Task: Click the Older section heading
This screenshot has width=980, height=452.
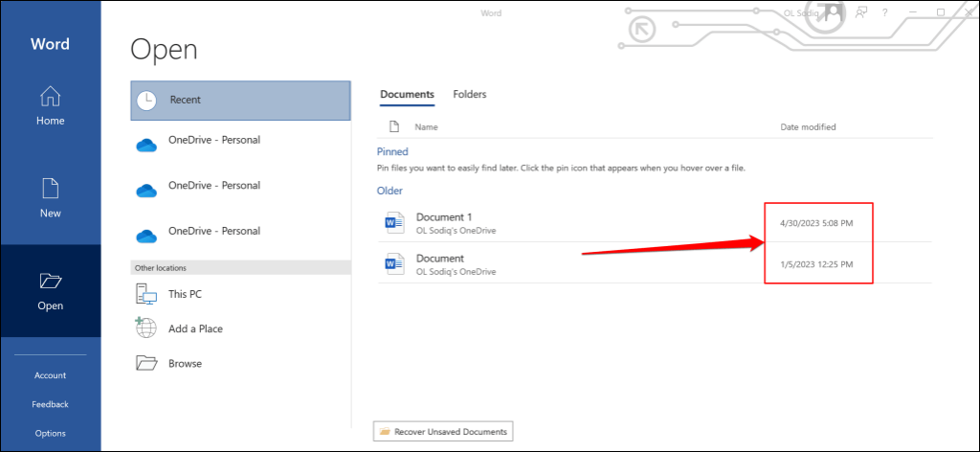Action: coord(390,191)
